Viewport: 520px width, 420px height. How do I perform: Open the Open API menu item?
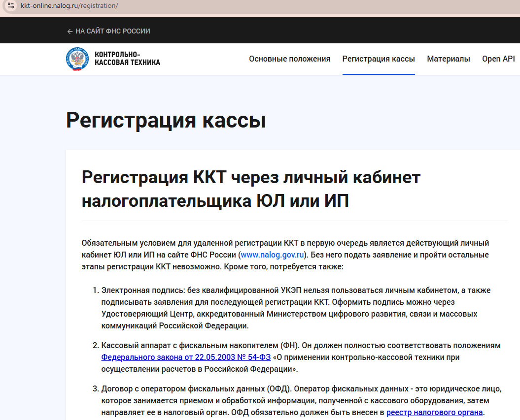coord(498,59)
